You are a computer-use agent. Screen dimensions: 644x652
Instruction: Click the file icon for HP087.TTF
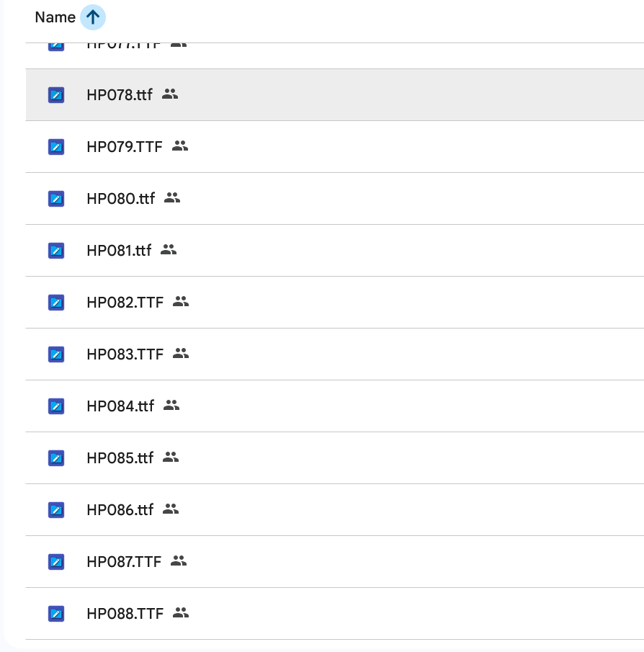[56, 561]
